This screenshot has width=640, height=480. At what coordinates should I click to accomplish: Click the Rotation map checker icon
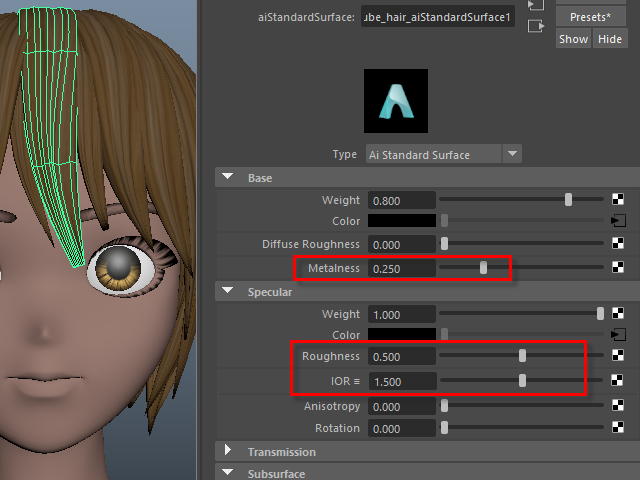[618, 428]
